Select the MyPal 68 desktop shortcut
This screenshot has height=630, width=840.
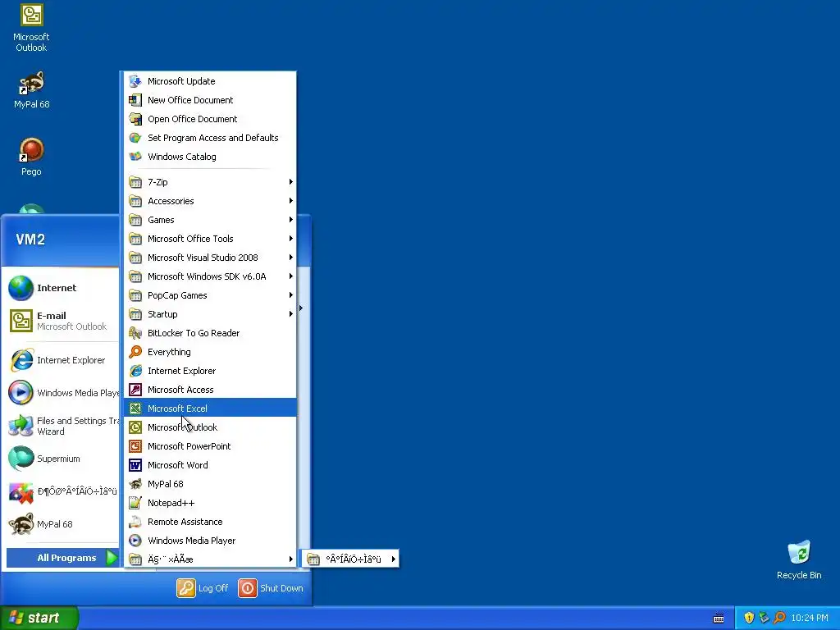tap(32, 90)
